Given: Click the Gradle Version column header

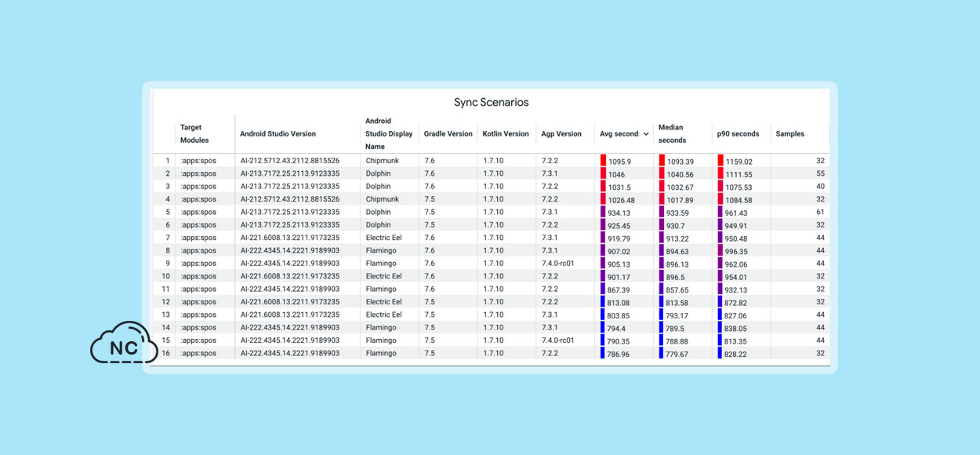Looking at the screenshot, I should point(448,134).
